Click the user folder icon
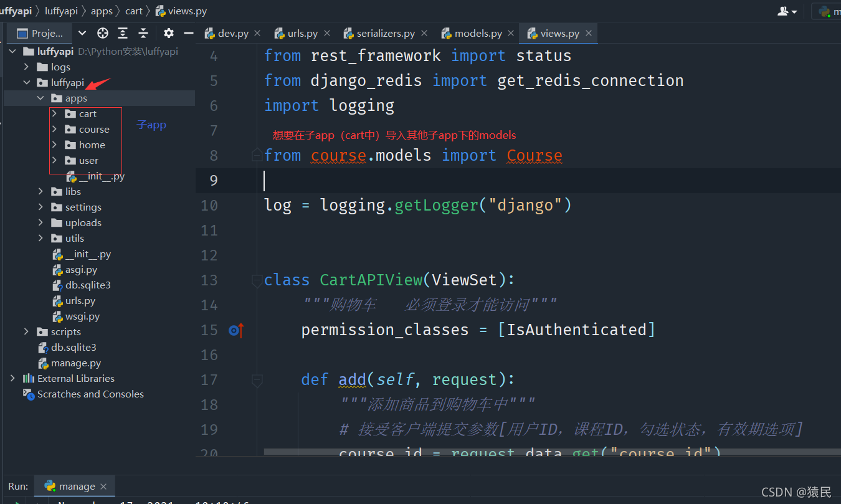This screenshot has width=841, height=504. 70,160
